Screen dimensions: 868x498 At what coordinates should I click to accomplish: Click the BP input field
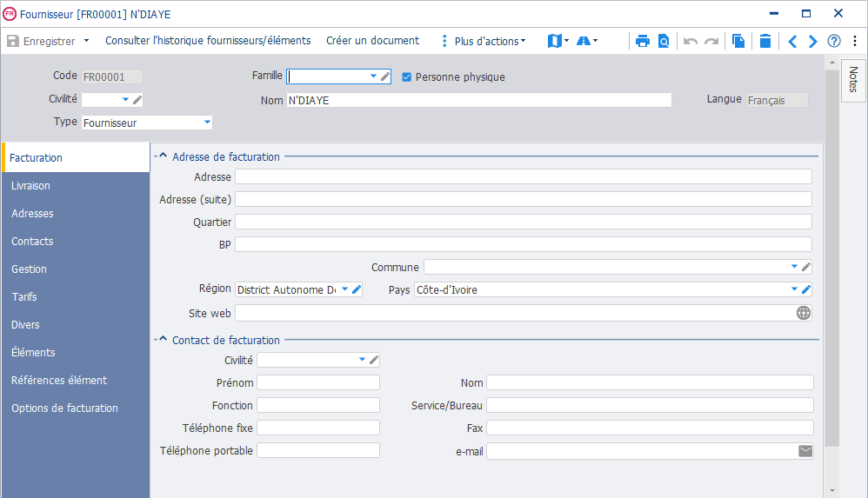523,244
